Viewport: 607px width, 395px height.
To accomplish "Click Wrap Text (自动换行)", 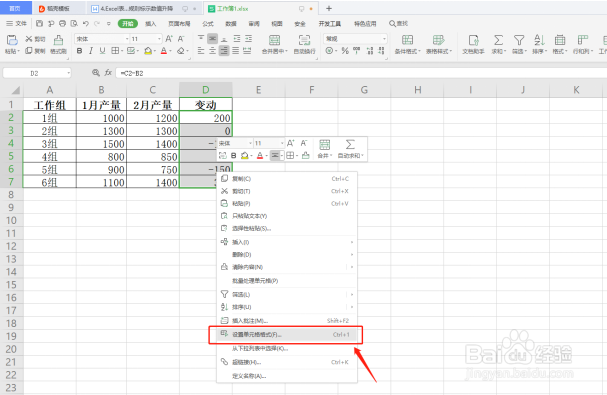I will coord(304,44).
